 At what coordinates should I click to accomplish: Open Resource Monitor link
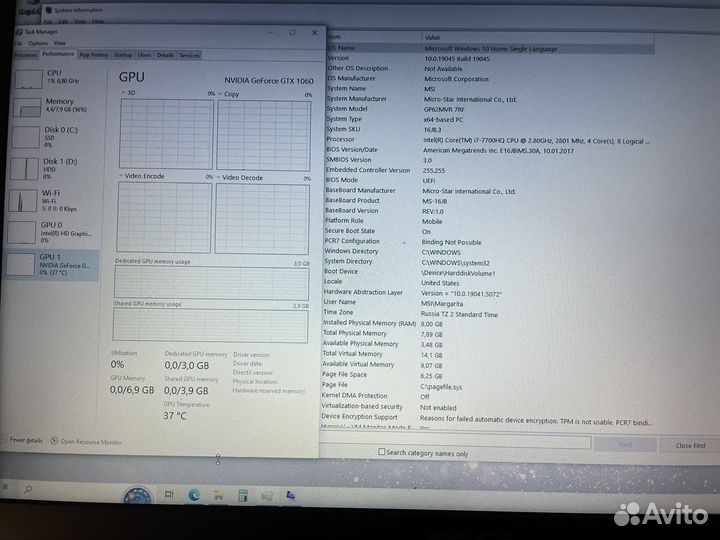(91, 442)
